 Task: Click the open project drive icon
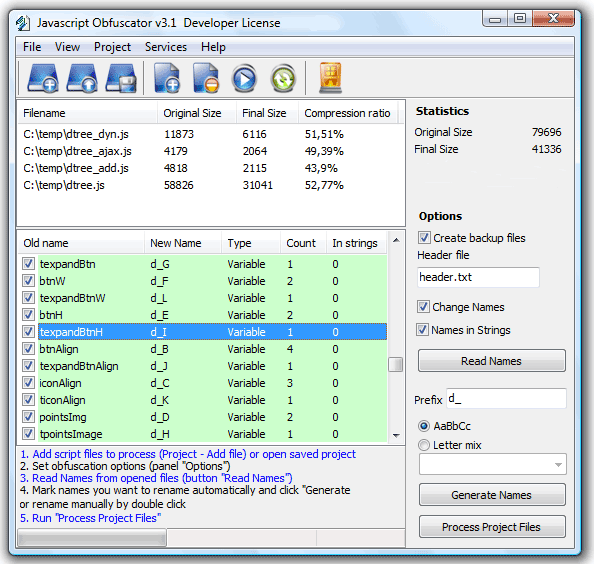[x=82, y=78]
